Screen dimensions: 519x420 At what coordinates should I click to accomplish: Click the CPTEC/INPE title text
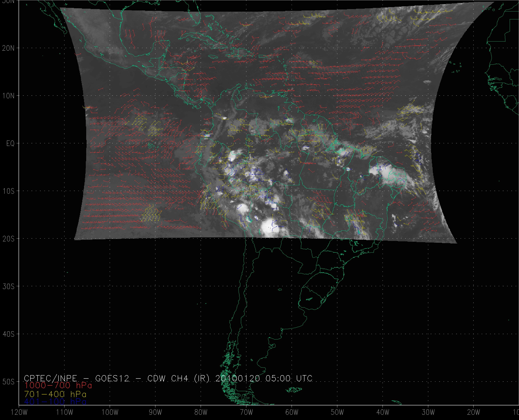click(50, 378)
